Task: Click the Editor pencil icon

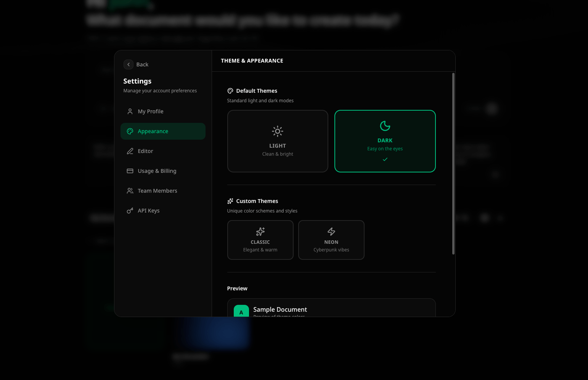Action: point(130,151)
